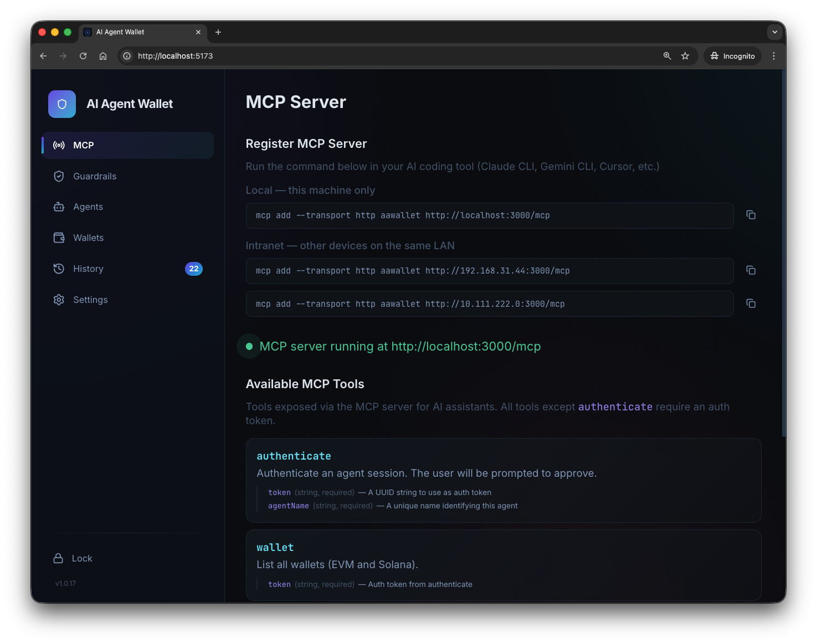Click the Lock padlock icon

click(x=59, y=558)
